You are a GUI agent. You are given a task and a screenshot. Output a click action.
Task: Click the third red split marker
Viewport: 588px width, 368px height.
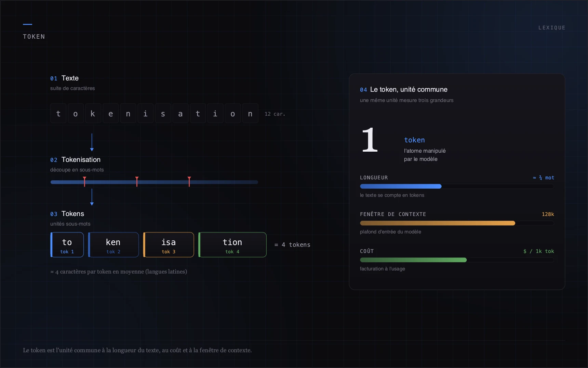189,182
